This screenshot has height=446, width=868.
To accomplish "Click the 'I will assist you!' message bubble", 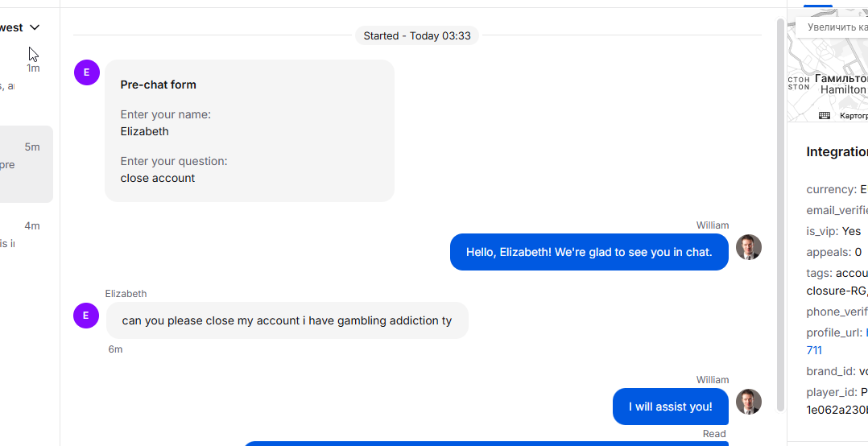I will (671, 407).
